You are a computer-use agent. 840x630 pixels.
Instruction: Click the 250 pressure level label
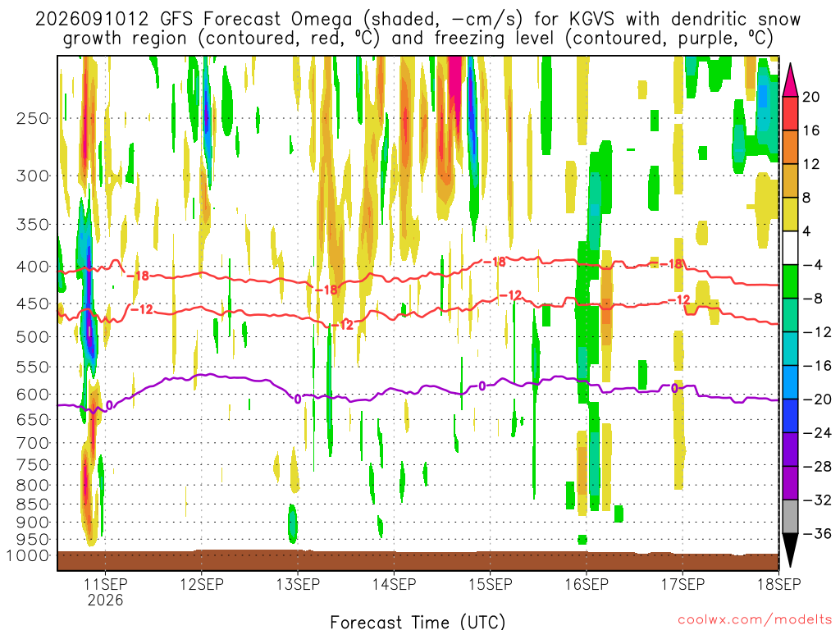click(x=33, y=118)
